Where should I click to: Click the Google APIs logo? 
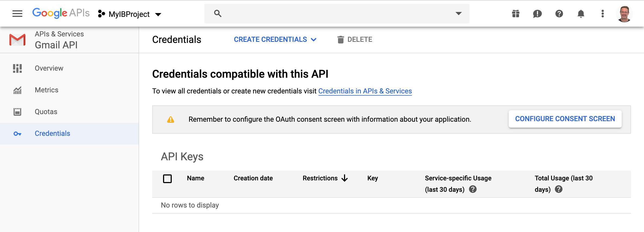coord(61,13)
